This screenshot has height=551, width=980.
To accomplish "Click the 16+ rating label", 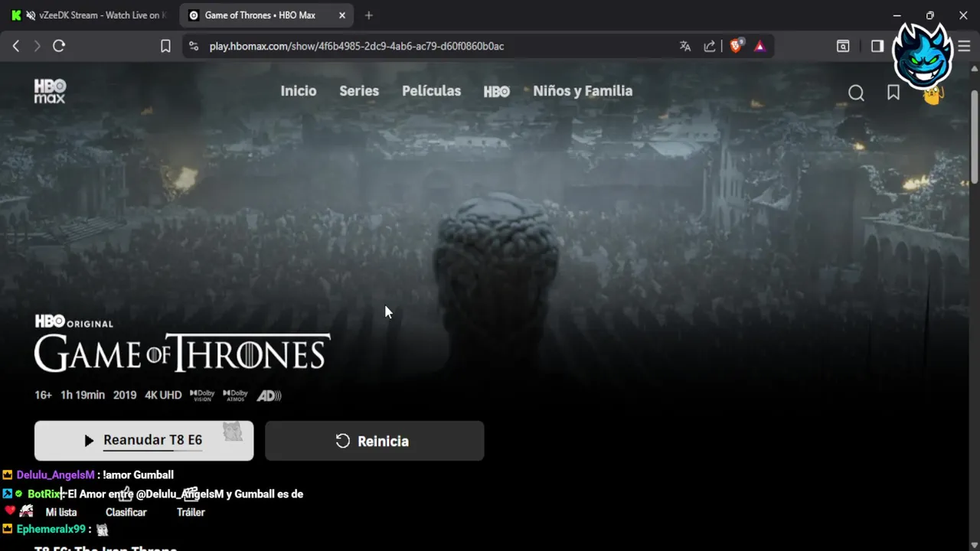I will tap(43, 396).
